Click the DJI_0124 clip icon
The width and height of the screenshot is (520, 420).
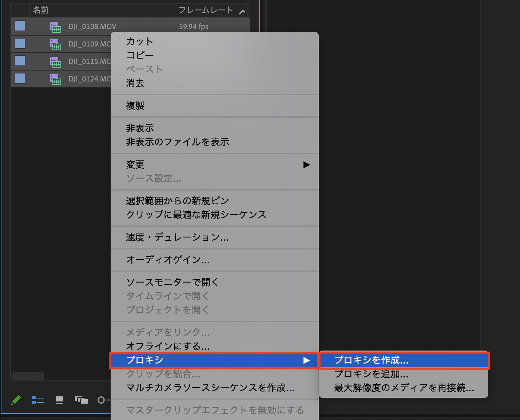(55, 79)
